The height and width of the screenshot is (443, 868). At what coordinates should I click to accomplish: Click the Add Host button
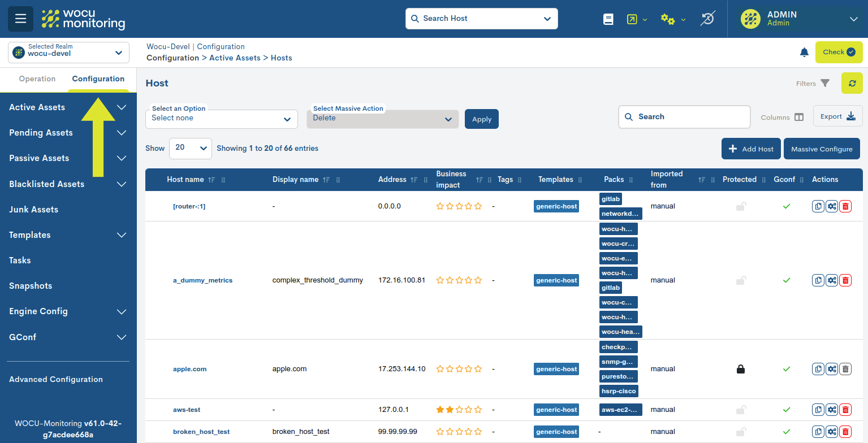[751, 149]
